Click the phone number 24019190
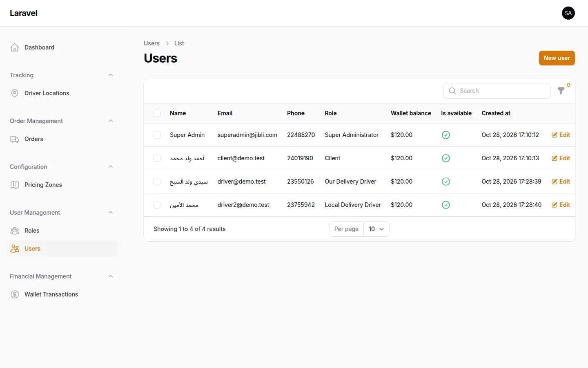 pyautogui.click(x=300, y=158)
